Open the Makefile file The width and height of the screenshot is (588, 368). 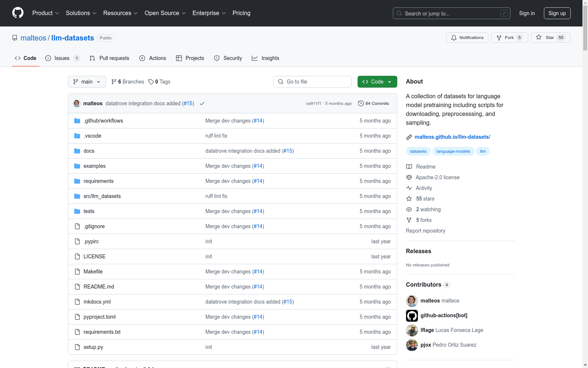tap(93, 272)
